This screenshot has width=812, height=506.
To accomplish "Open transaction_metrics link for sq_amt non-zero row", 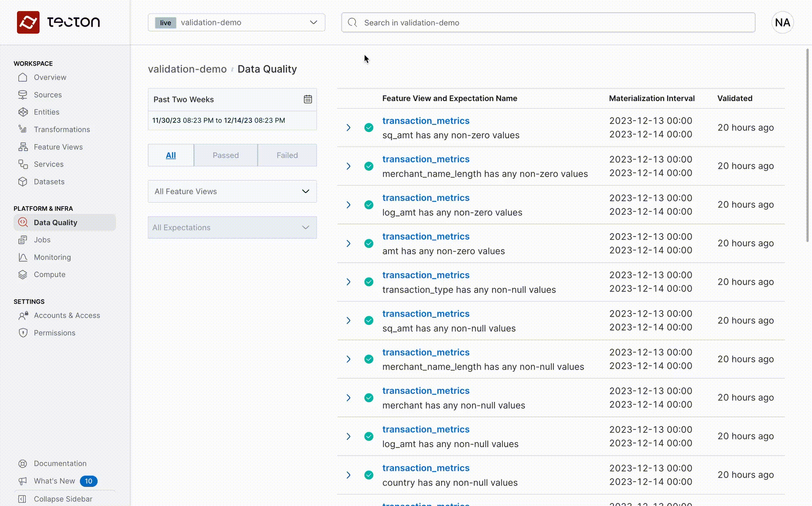I will point(426,121).
